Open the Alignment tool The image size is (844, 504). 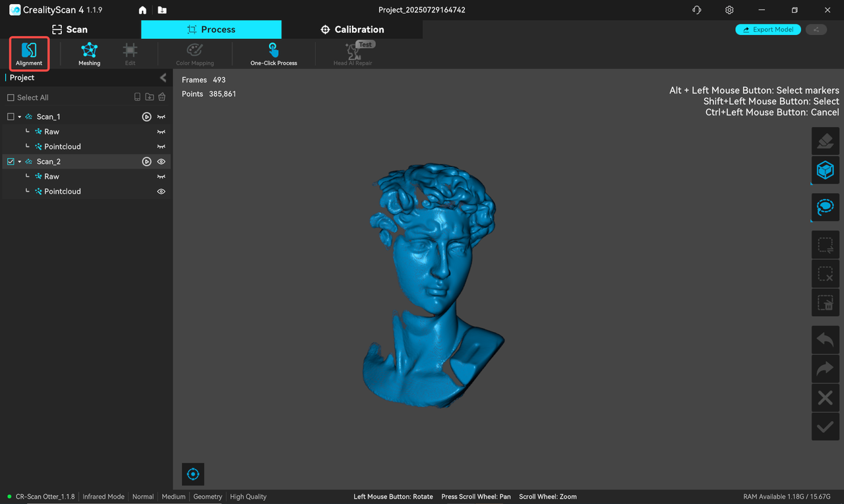tap(29, 53)
